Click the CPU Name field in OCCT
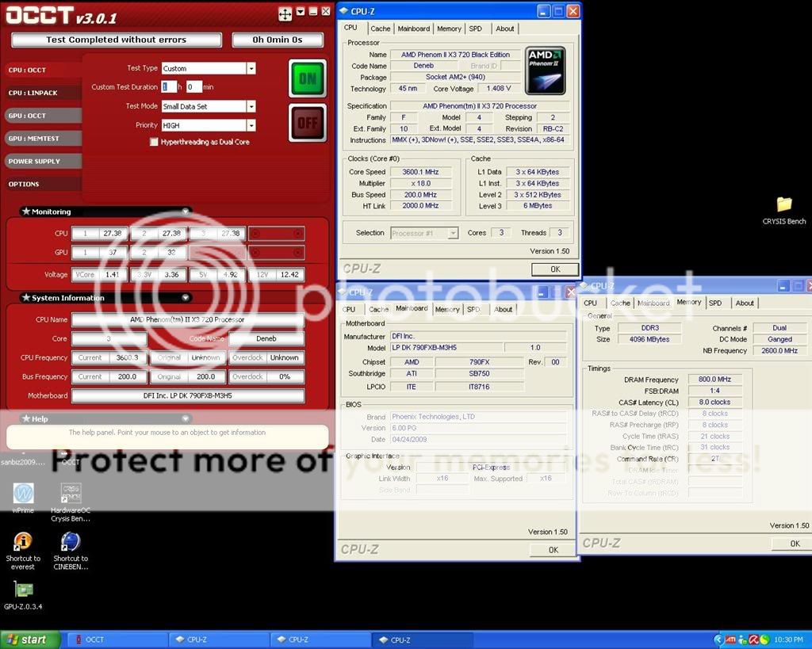Image resolution: width=812 pixels, height=649 pixels. click(x=187, y=319)
